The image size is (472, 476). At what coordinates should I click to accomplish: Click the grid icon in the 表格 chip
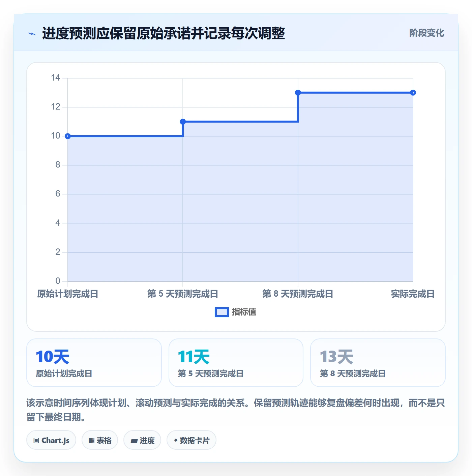coord(91,441)
